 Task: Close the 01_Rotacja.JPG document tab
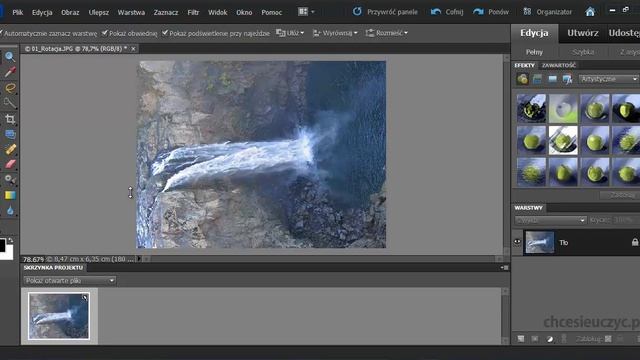pos(133,49)
